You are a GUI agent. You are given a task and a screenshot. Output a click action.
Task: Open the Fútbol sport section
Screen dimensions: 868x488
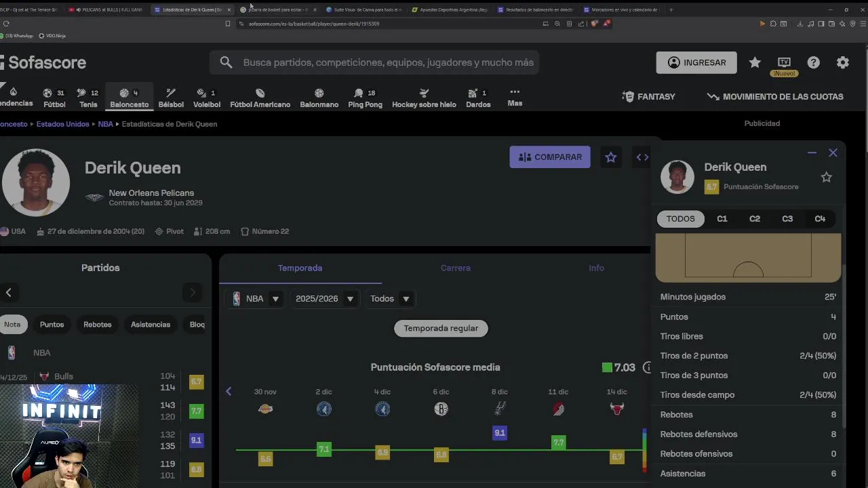click(54, 98)
